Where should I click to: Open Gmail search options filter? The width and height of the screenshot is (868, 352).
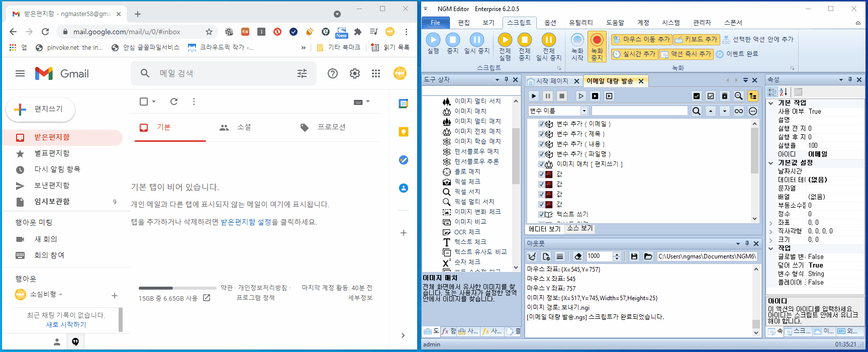[x=302, y=73]
